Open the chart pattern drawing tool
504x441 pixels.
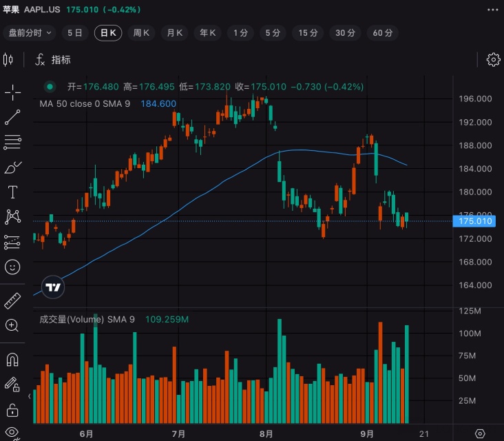12,216
